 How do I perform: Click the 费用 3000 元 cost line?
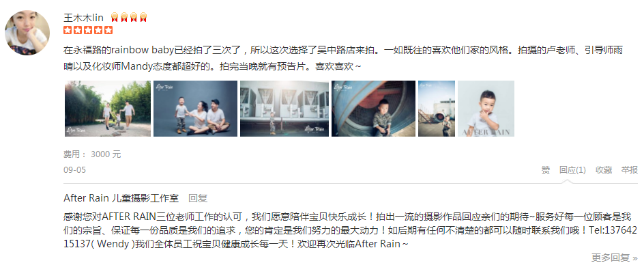[92, 154]
